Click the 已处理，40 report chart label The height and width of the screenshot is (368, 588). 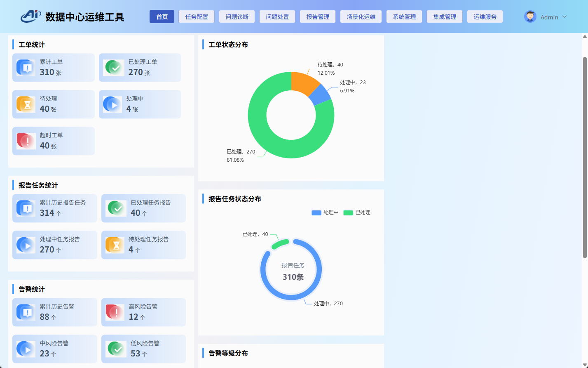tap(255, 234)
